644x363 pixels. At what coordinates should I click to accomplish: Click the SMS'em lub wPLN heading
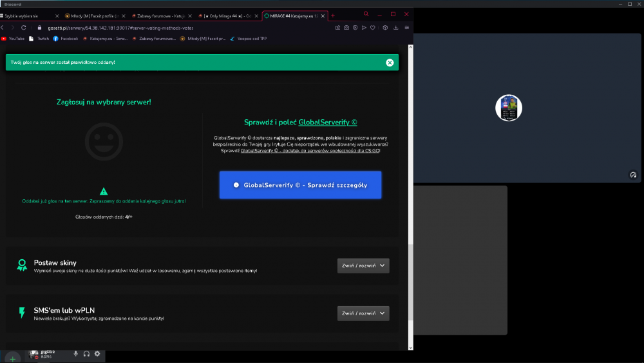click(64, 310)
